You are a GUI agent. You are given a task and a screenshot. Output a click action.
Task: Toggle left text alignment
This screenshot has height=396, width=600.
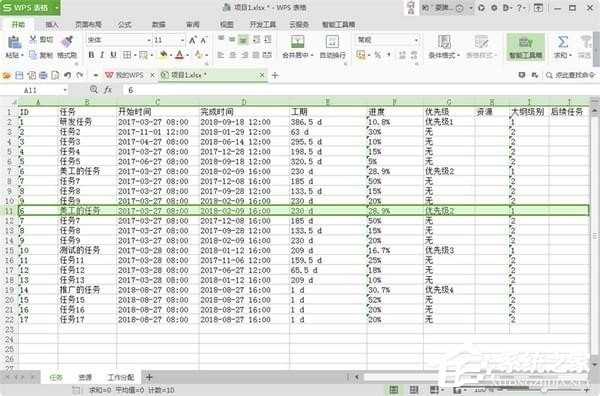[221, 55]
